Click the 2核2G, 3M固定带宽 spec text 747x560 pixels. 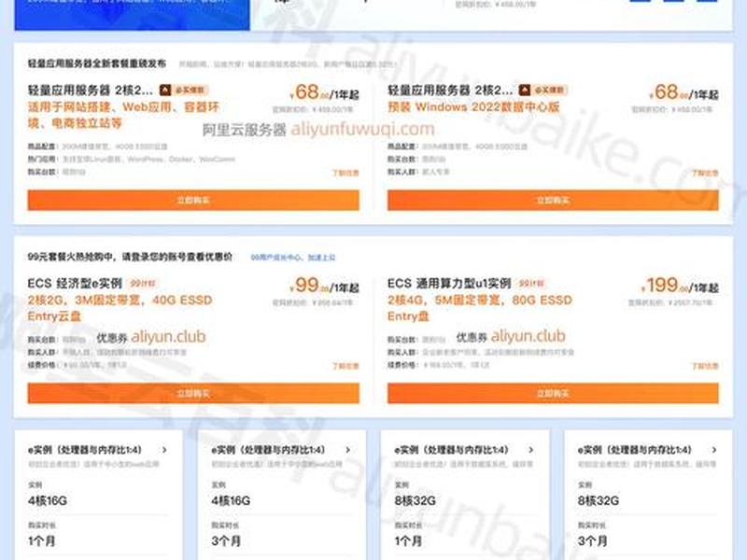[120, 308]
